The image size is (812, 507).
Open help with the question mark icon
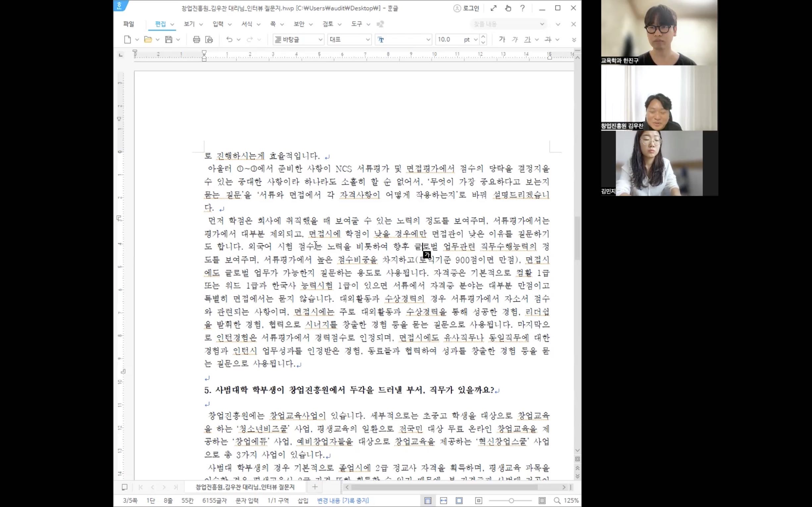[x=523, y=8]
